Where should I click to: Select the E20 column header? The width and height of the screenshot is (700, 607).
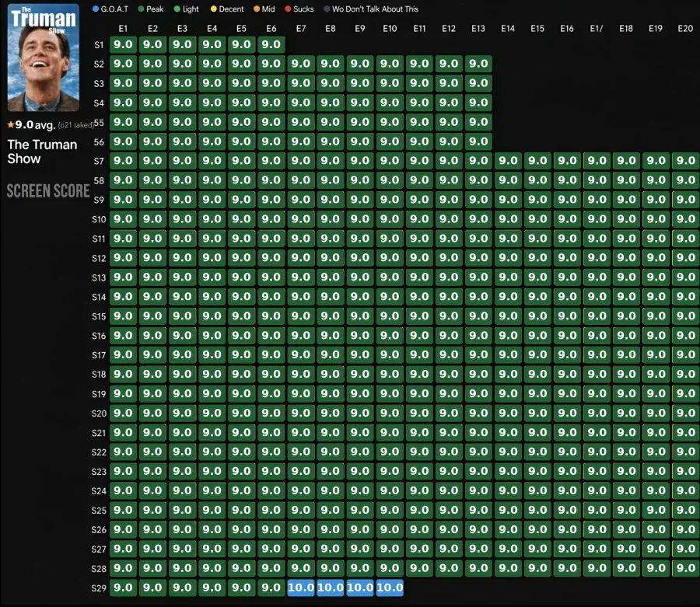685,29
